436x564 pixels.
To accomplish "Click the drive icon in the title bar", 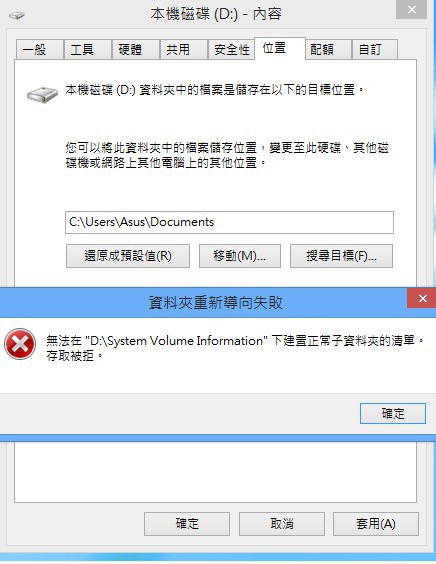I will pyautogui.click(x=17, y=15).
